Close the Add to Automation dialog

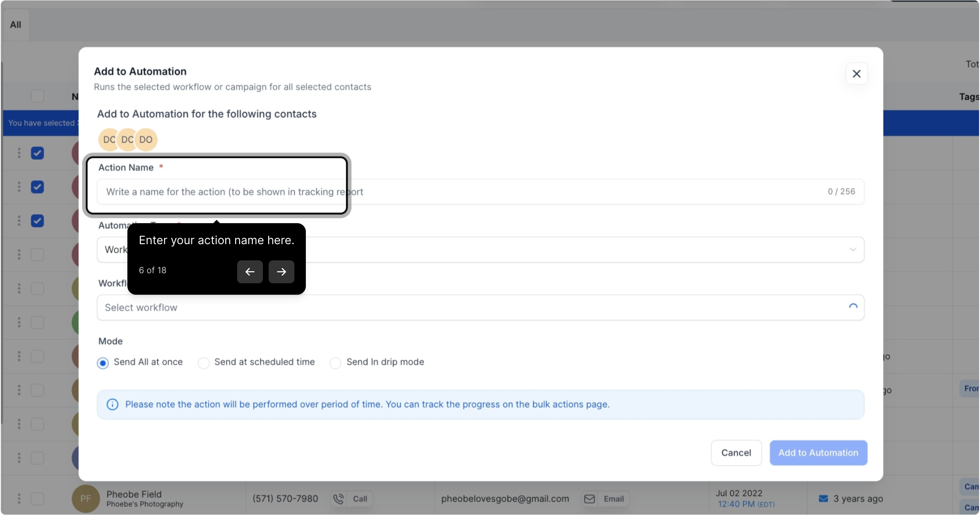856,74
